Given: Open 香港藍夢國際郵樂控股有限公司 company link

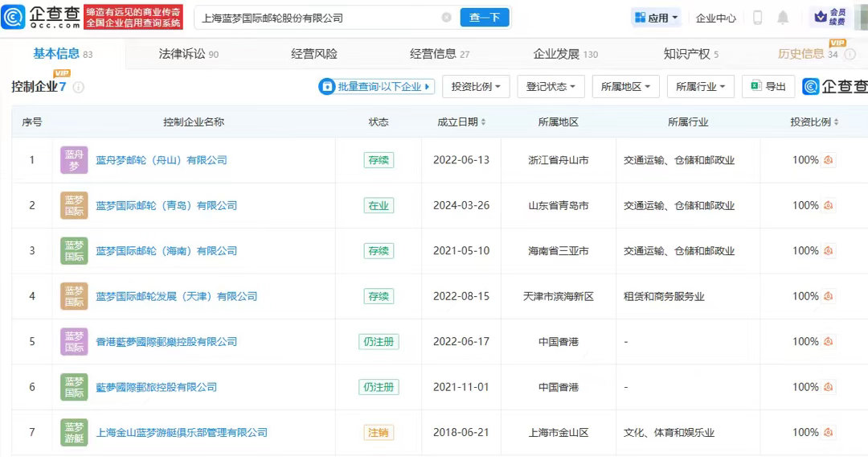Looking at the screenshot, I should [x=166, y=342].
